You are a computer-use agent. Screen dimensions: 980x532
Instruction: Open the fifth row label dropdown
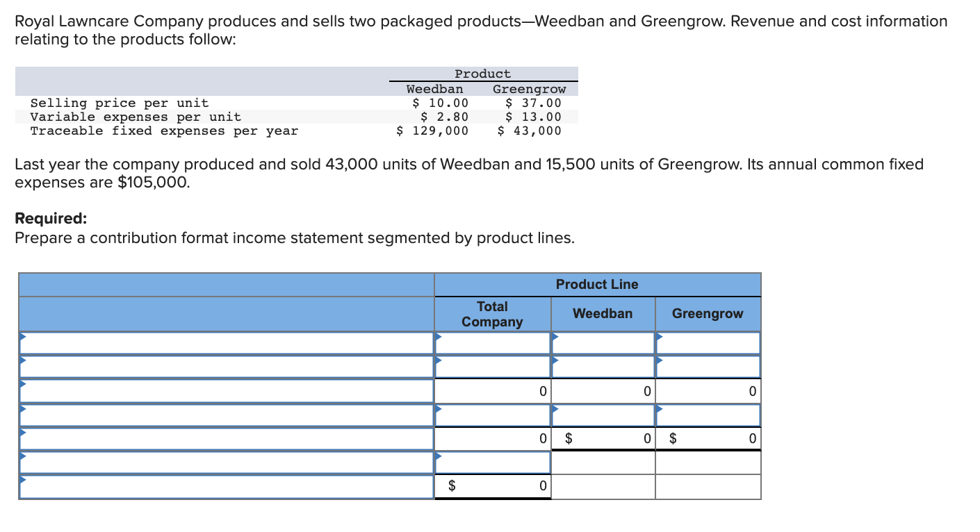[x=227, y=439]
